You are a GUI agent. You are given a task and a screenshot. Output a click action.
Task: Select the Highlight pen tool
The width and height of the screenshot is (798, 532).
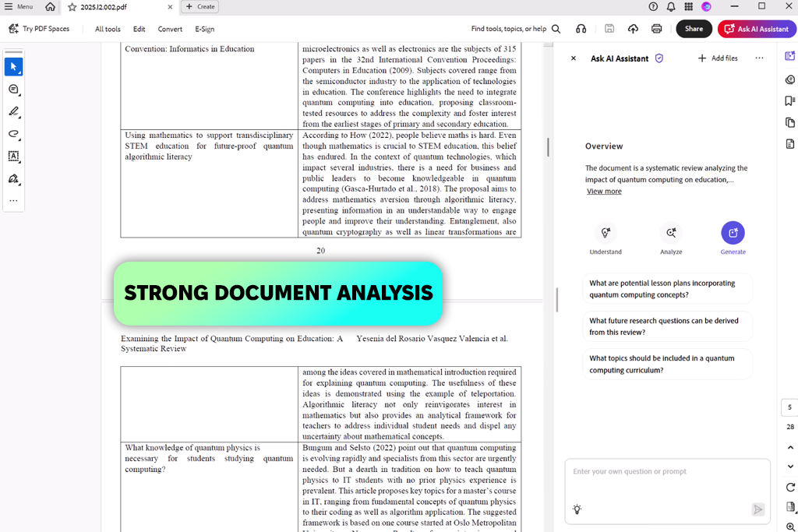[14, 112]
